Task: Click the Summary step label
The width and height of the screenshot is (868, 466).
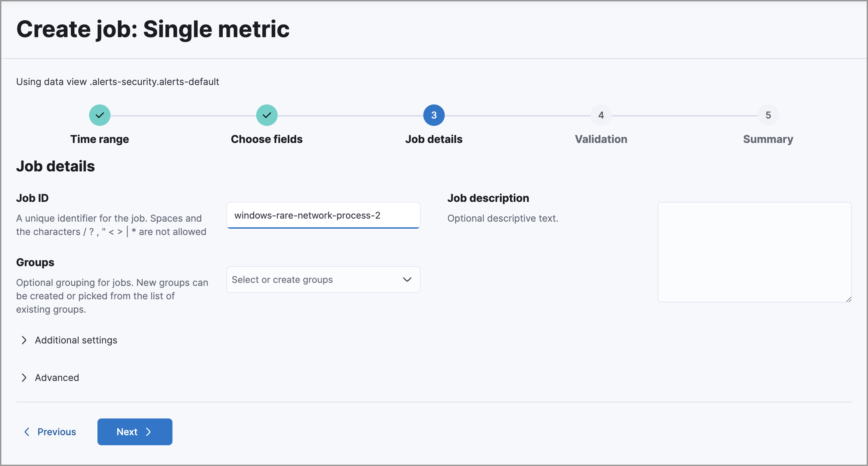Action: tap(768, 139)
